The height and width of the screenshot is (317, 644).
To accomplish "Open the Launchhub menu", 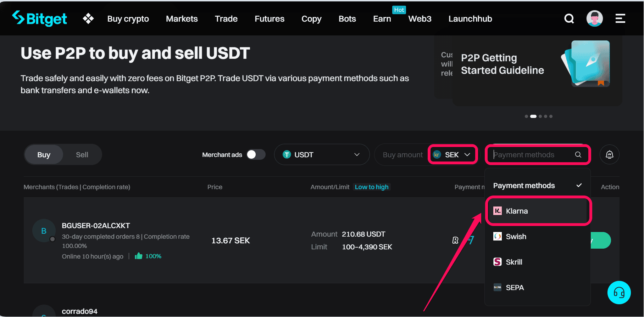I will click(470, 19).
